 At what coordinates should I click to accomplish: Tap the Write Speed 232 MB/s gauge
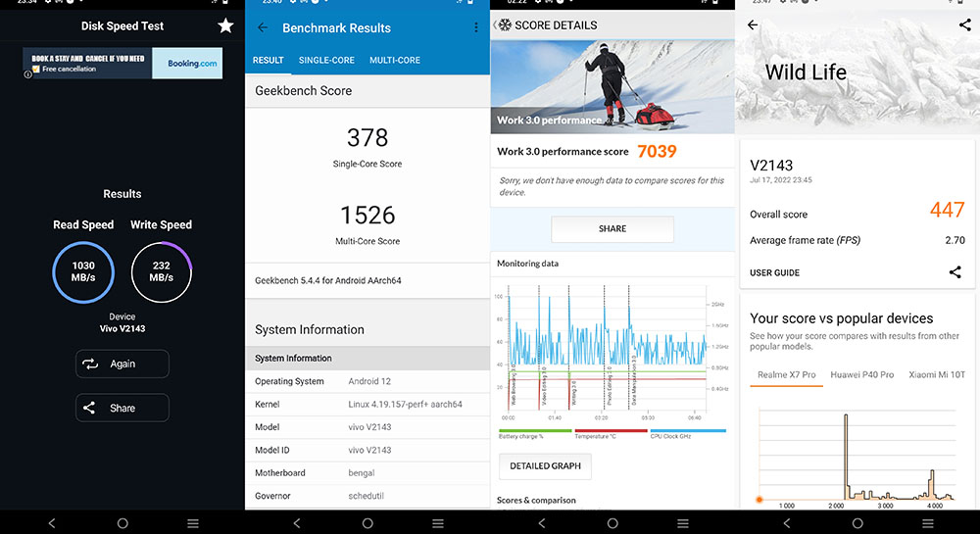[x=162, y=271]
